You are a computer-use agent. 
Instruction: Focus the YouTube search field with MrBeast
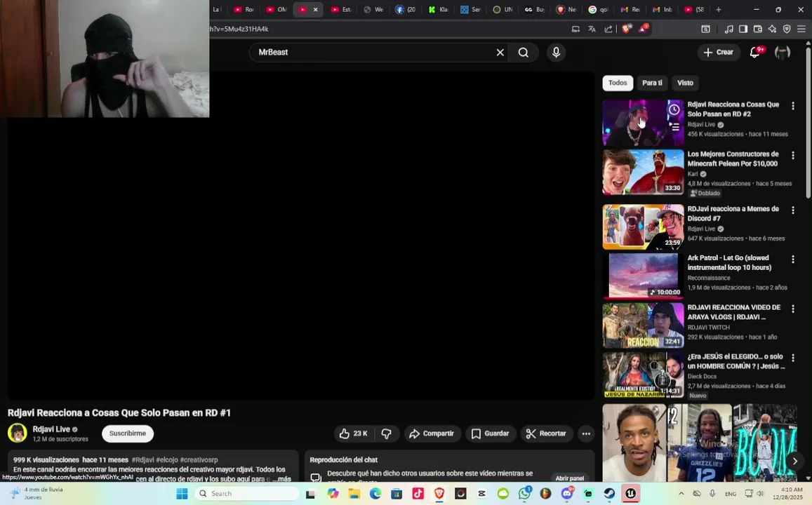tap(373, 53)
